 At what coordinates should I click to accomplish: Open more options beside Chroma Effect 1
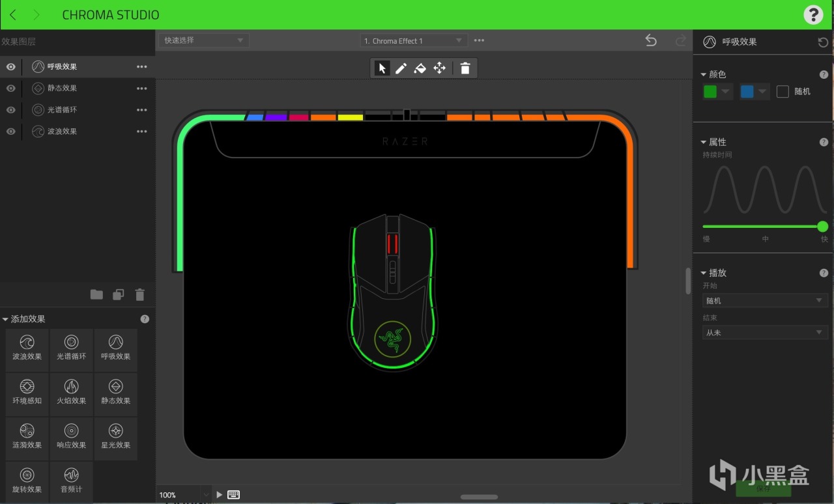479,40
